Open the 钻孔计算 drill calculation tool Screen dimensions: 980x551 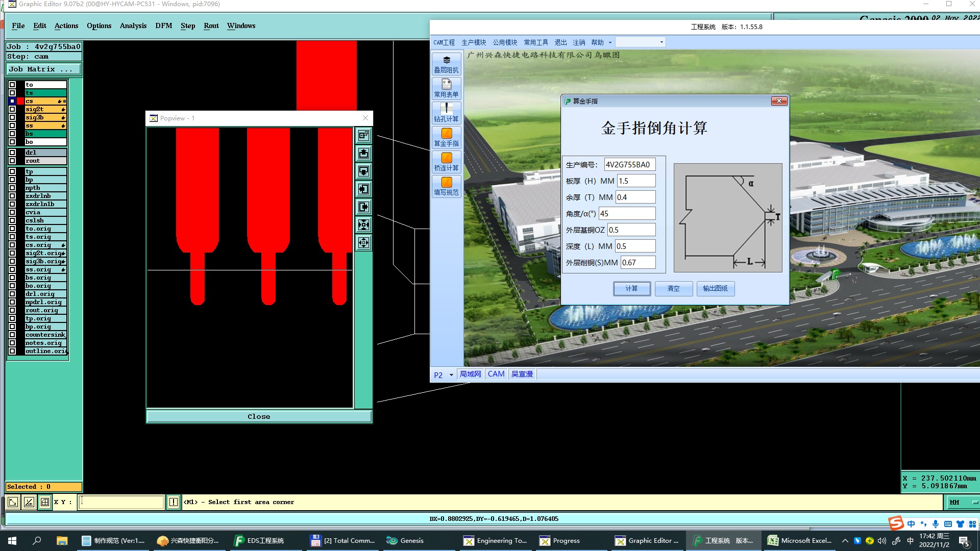pyautogui.click(x=446, y=113)
